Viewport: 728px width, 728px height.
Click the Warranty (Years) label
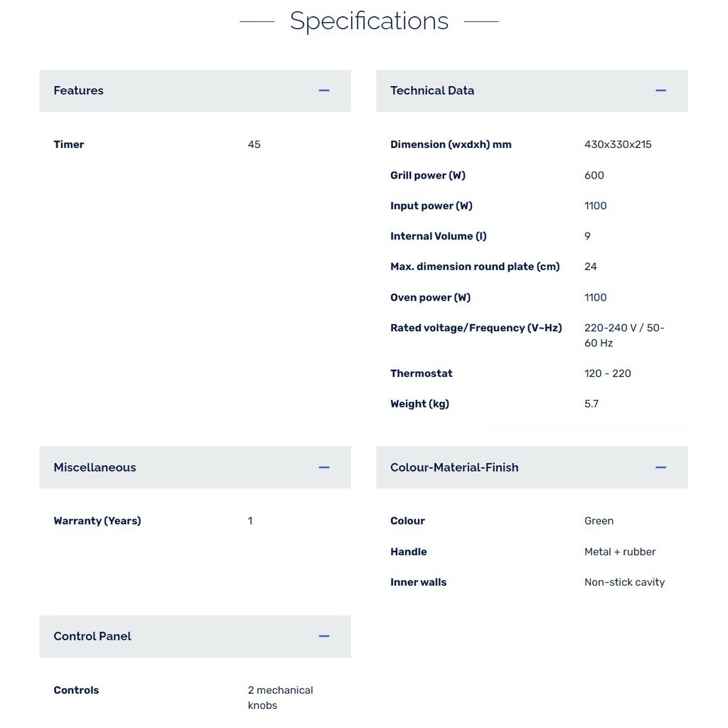tap(97, 521)
